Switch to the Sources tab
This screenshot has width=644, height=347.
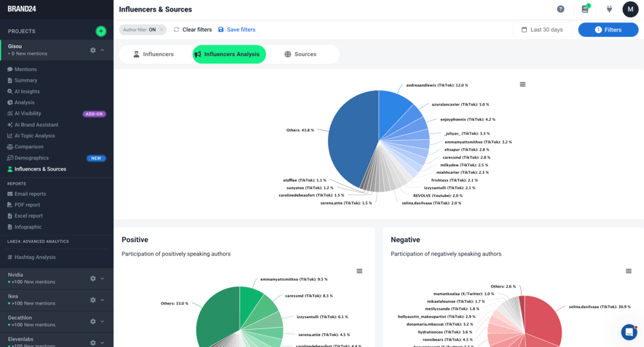click(300, 54)
